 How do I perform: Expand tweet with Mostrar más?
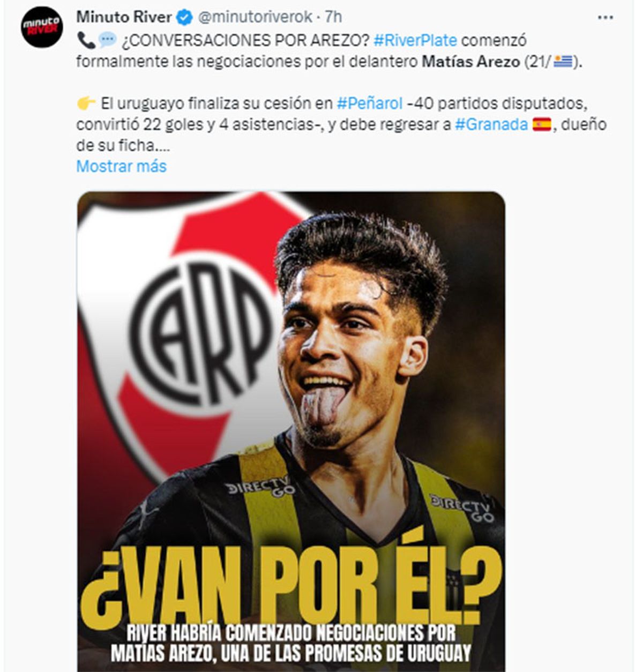click(x=121, y=166)
